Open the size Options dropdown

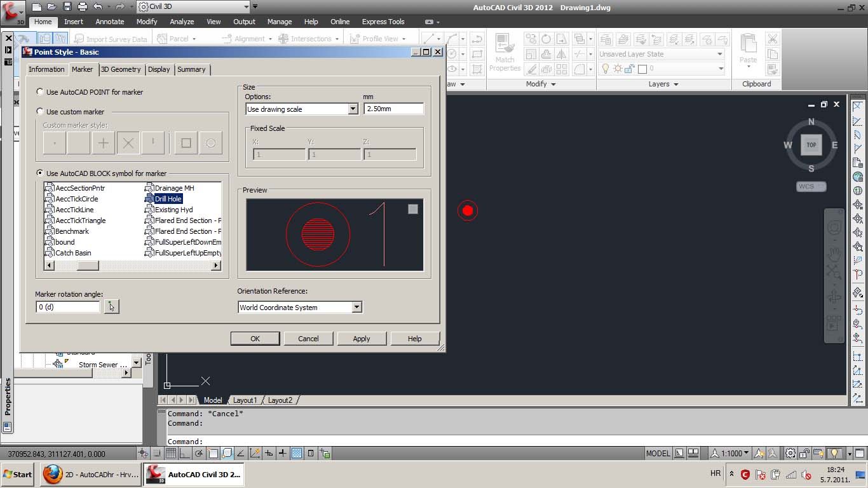point(353,109)
